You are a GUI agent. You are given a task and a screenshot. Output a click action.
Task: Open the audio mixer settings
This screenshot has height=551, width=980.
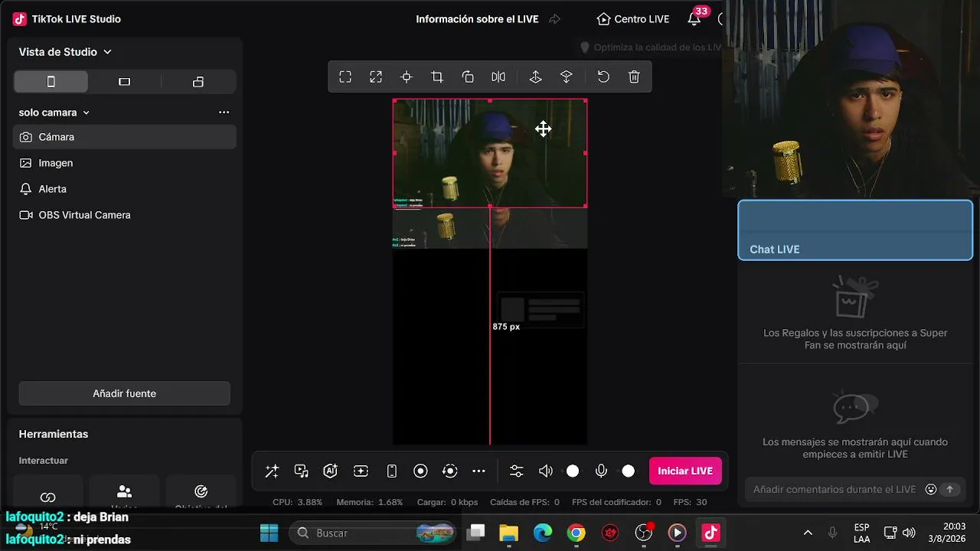click(x=517, y=471)
